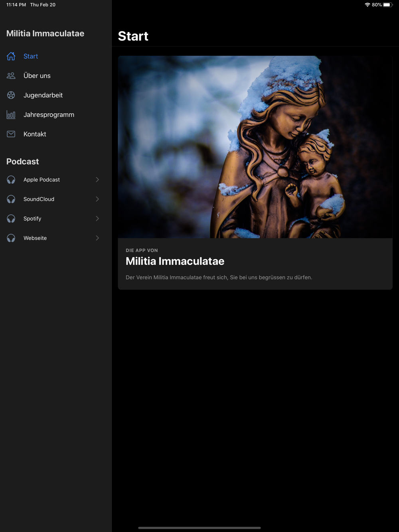Go to Jugendarbeit page
This screenshot has height=532, width=399.
[55, 95]
